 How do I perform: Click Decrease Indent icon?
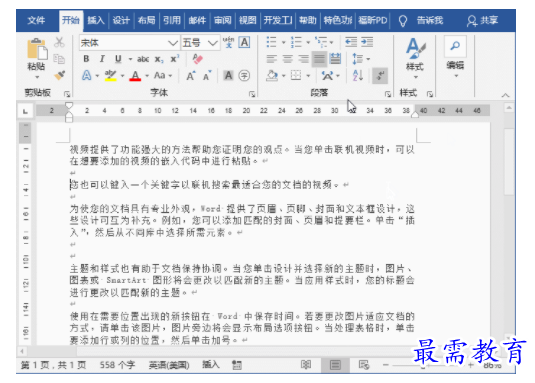(351, 42)
